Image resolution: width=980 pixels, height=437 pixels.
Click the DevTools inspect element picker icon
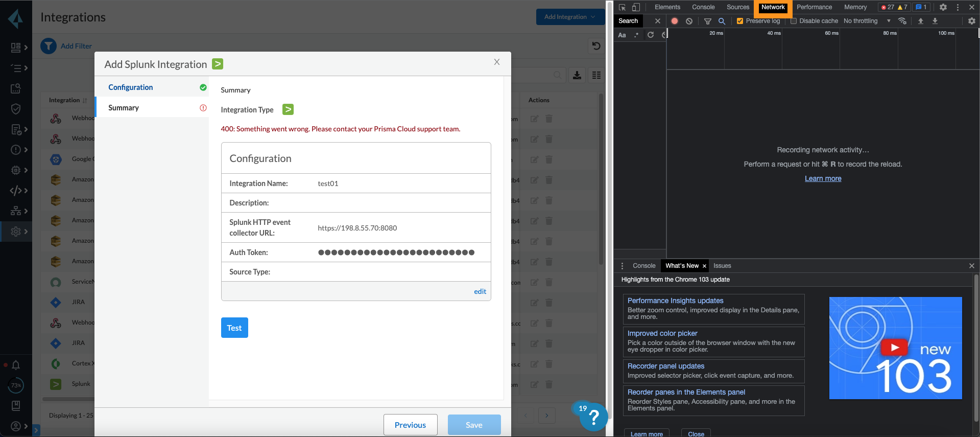pos(622,7)
